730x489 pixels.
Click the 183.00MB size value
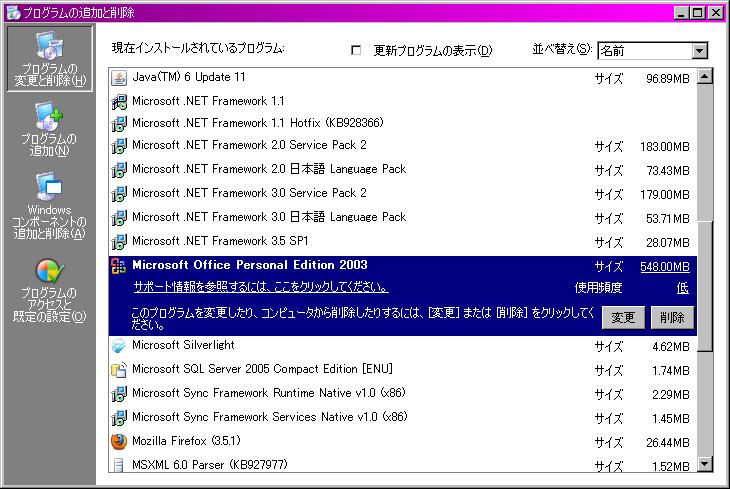pyautogui.click(x=665, y=147)
